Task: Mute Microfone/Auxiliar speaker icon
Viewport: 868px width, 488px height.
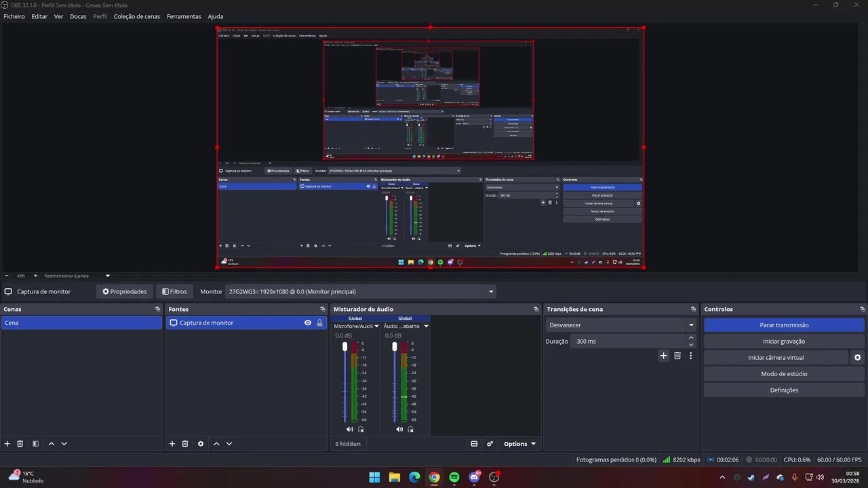Action: (x=350, y=429)
